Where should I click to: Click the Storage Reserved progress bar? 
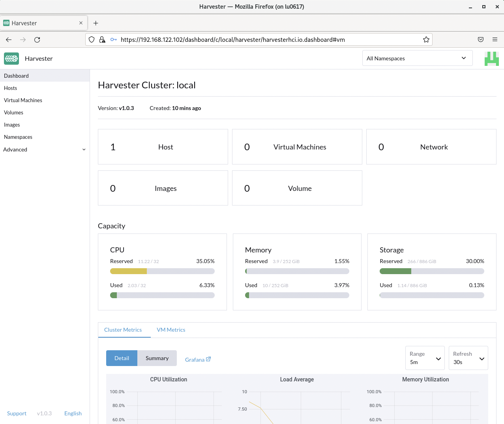432,271
